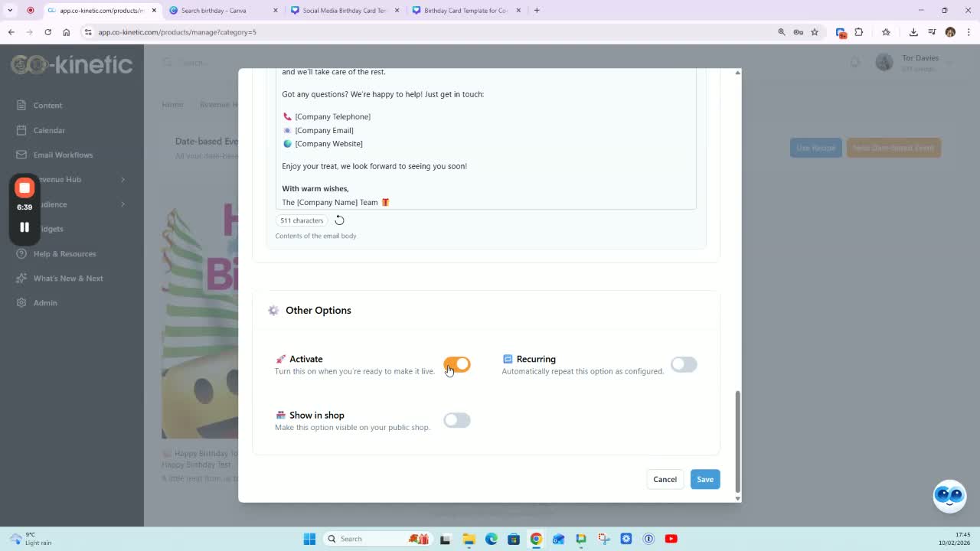Click the Calendar icon in the sidebar
This screenshot has width=980, height=551.
[21, 130]
